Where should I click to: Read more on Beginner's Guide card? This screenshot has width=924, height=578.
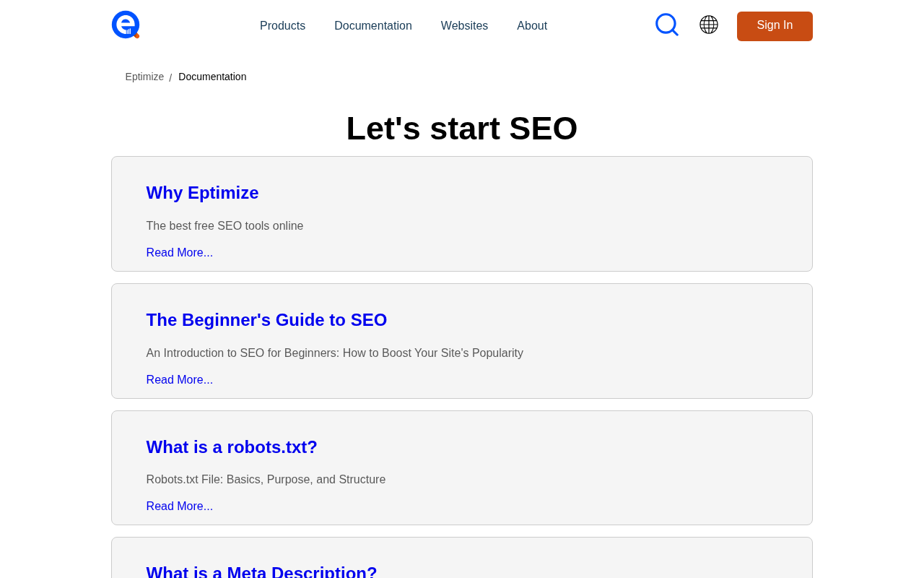click(179, 380)
